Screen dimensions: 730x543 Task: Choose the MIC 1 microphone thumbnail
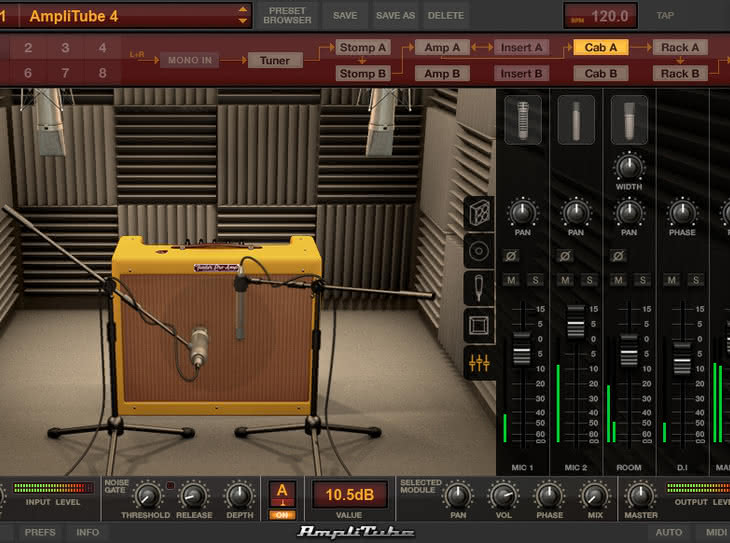pyautogui.click(x=523, y=120)
